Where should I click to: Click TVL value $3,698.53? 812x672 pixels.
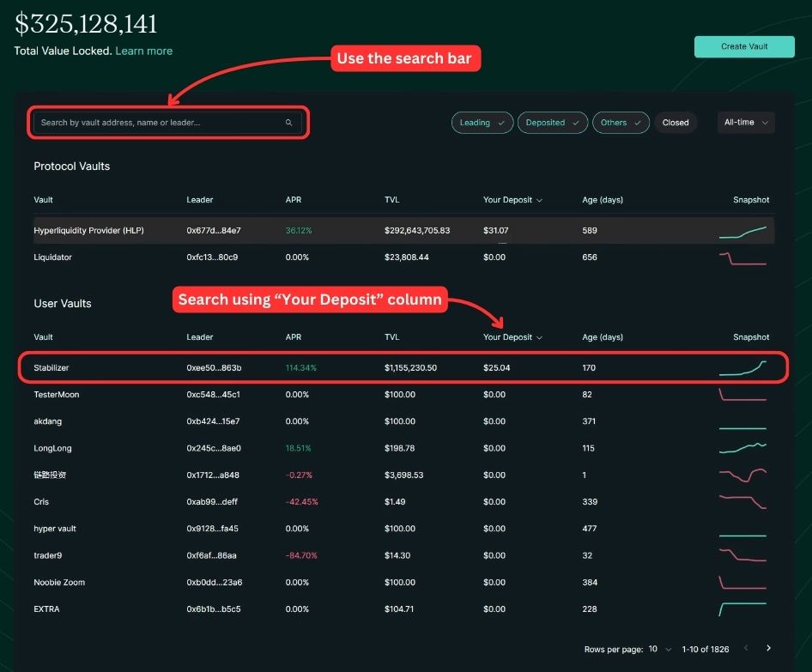click(403, 475)
